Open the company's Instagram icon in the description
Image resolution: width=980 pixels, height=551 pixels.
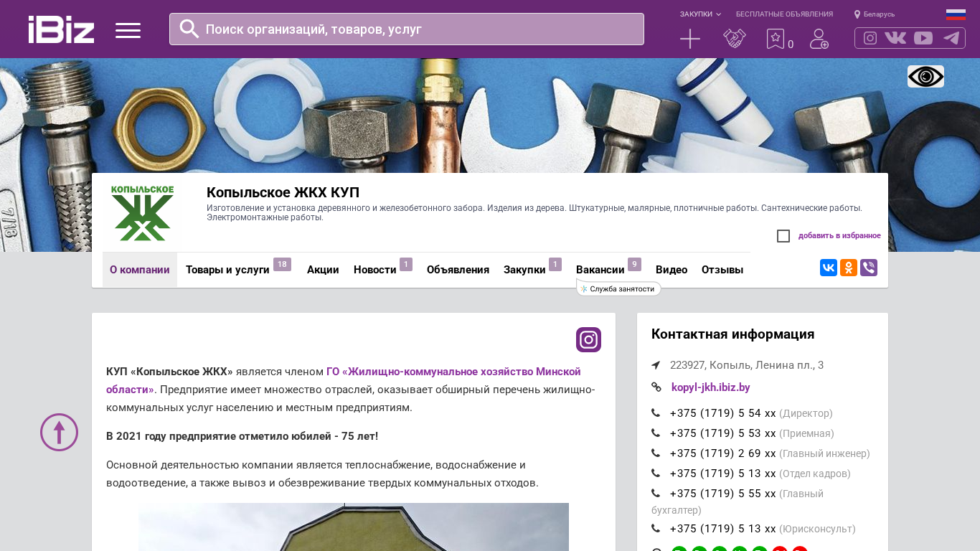(588, 339)
